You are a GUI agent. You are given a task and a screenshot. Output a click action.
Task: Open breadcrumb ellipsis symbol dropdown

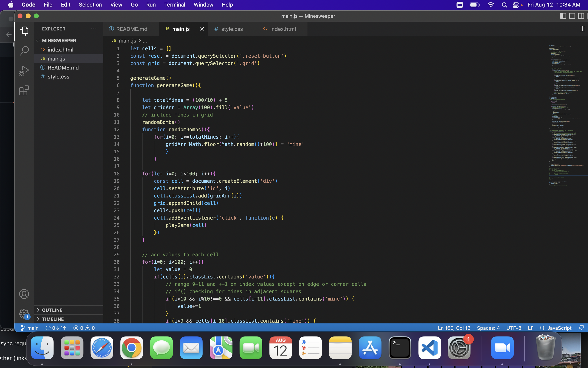click(x=145, y=41)
